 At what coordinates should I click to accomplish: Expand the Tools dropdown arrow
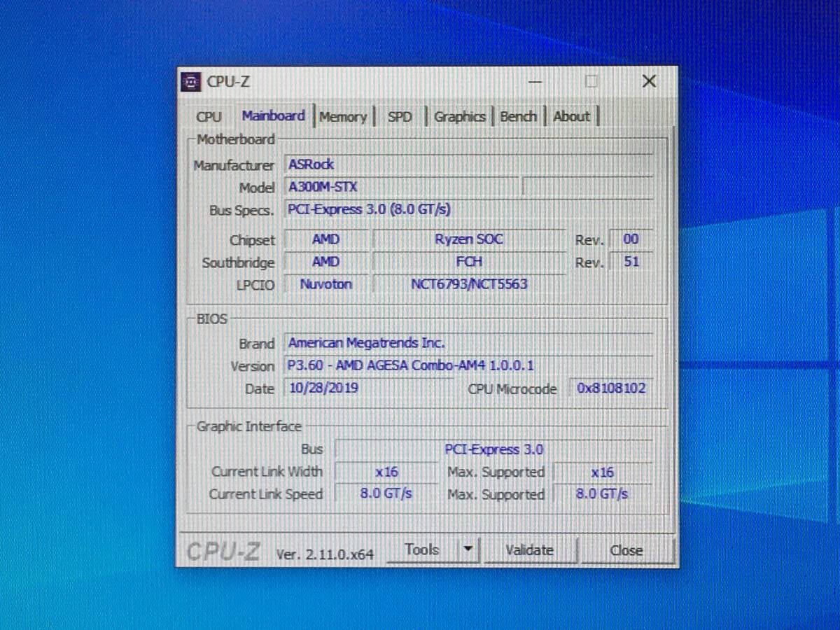click(469, 550)
